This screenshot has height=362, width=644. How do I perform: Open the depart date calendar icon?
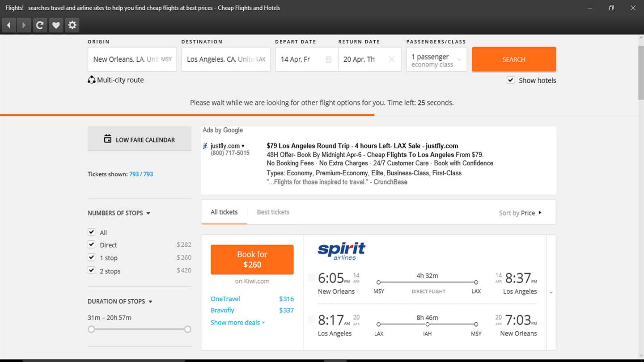tap(329, 59)
